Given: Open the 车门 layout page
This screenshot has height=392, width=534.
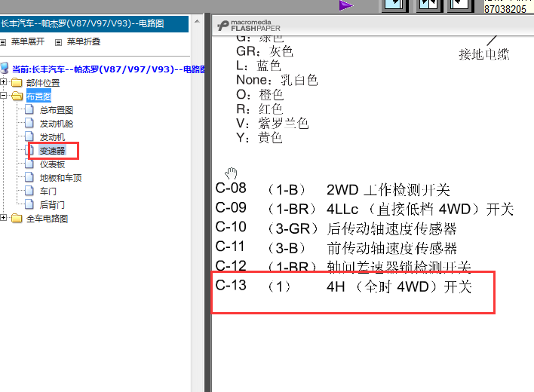Looking at the screenshot, I should [x=48, y=191].
